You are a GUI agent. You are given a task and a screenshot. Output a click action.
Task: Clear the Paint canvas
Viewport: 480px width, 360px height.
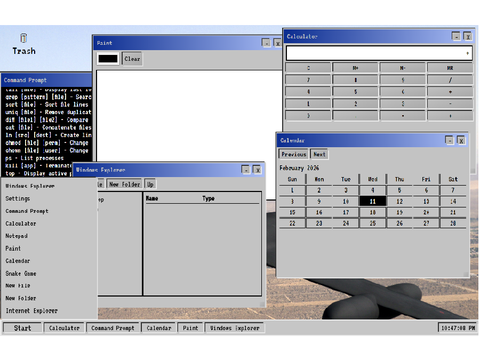click(132, 59)
